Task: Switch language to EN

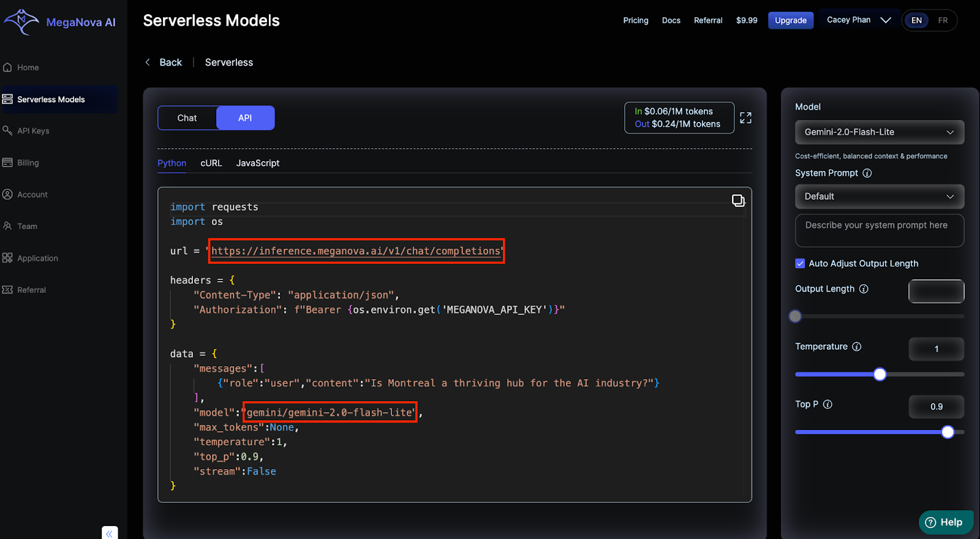Action: click(x=916, y=20)
